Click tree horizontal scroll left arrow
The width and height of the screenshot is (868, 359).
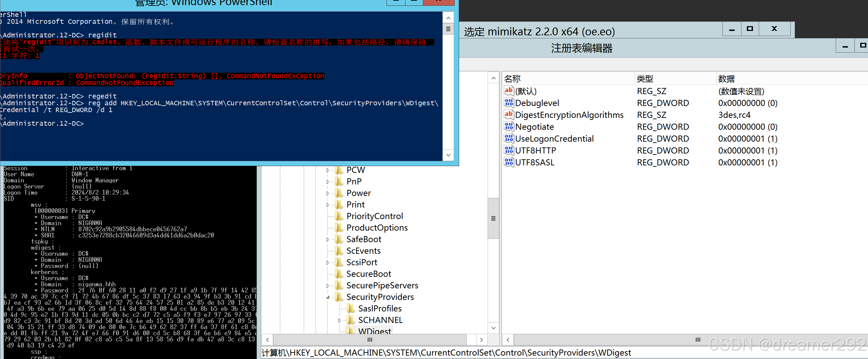point(267,340)
